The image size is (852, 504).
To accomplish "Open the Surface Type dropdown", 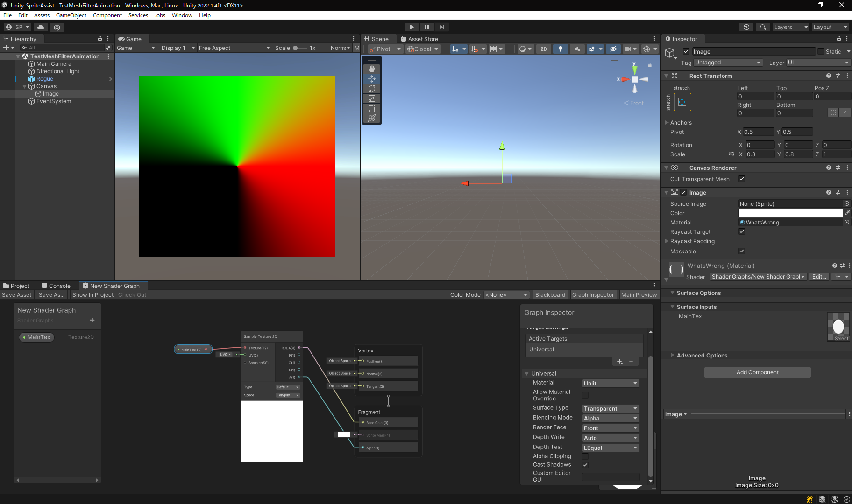I will pos(610,409).
